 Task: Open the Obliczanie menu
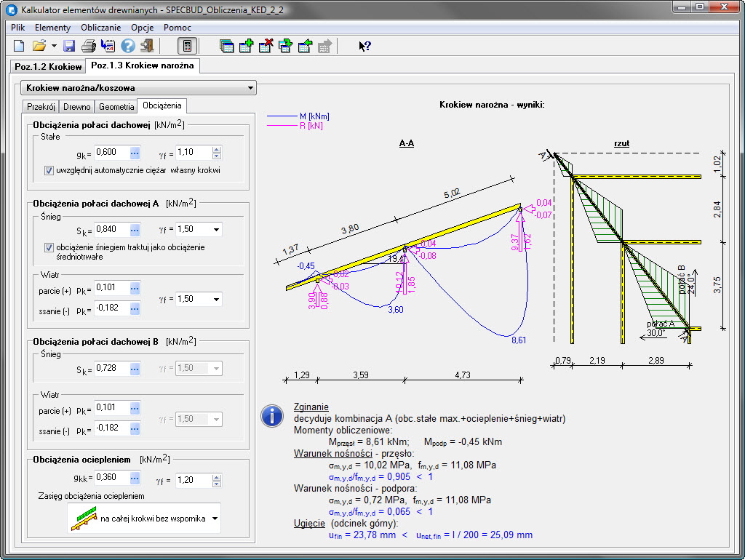pos(101,28)
